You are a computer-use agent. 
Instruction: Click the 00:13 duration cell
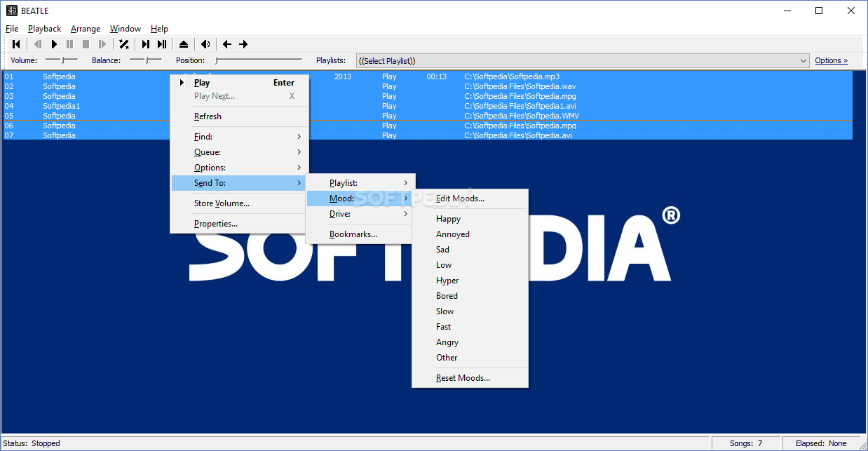[x=436, y=76]
